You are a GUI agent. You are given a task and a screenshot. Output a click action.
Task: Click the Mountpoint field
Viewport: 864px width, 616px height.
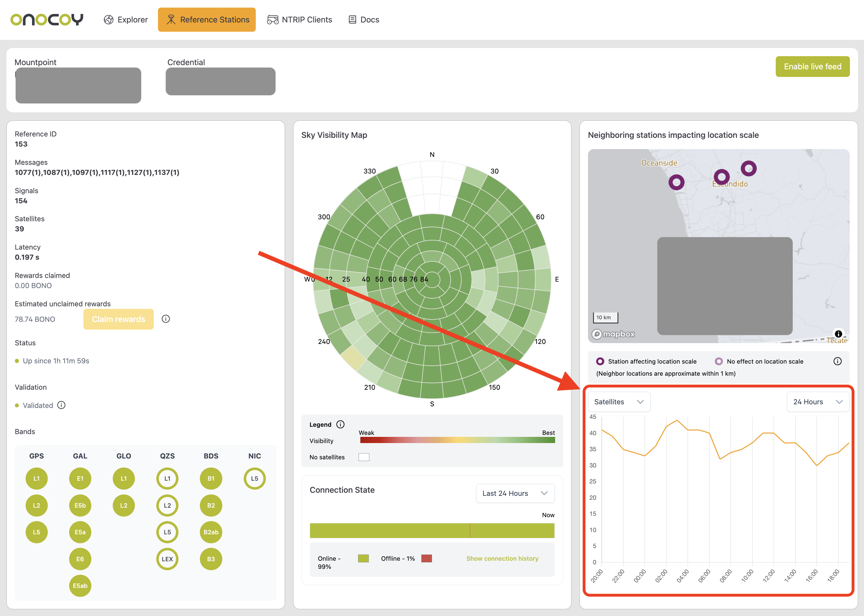click(78, 85)
